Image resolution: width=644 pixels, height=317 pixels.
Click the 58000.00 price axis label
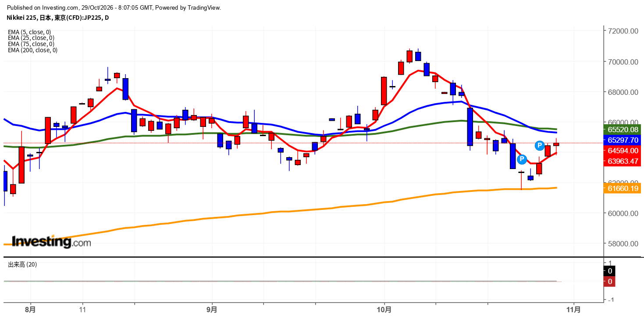(x=623, y=244)
